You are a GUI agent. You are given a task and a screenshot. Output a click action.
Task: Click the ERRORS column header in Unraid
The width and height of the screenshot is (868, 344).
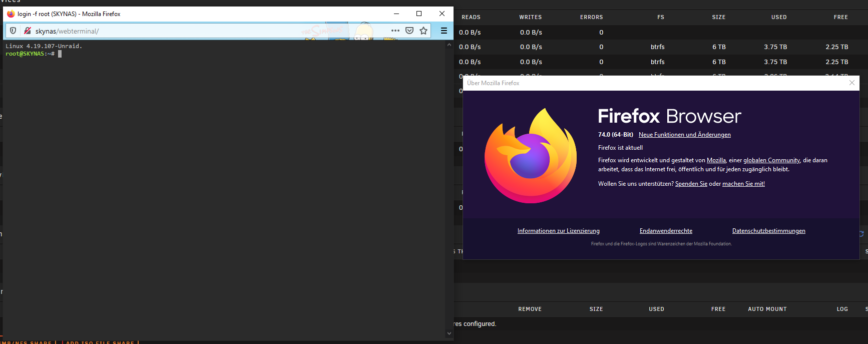pyautogui.click(x=592, y=17)
